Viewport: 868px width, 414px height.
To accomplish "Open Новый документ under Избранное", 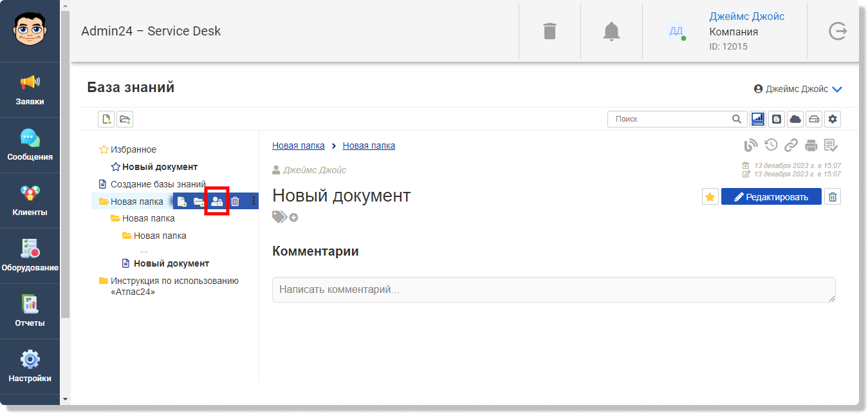I will coord(160,167).
